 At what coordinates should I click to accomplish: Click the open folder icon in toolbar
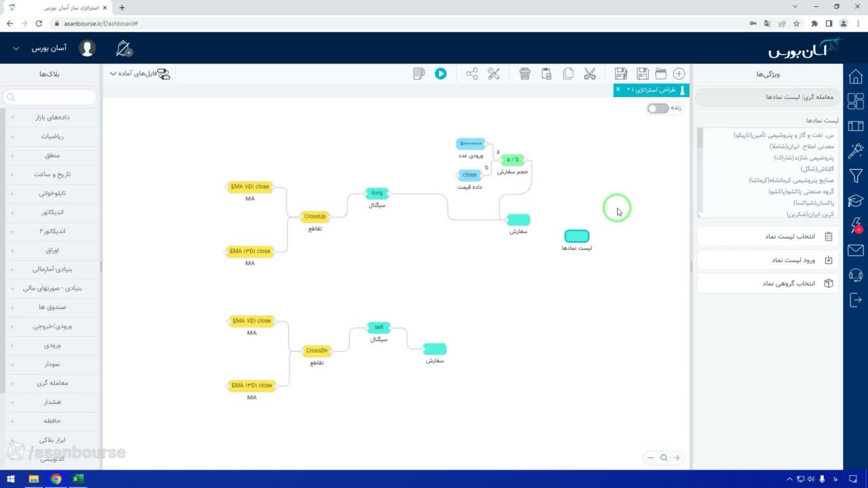[660, 74]
